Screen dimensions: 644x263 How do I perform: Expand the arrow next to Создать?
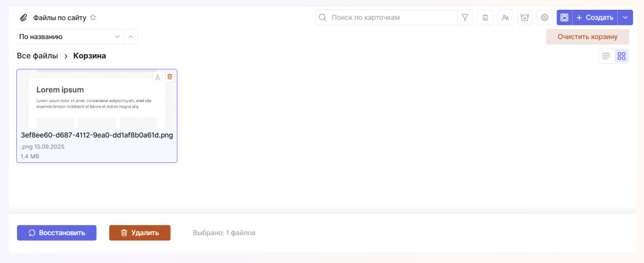625,18
